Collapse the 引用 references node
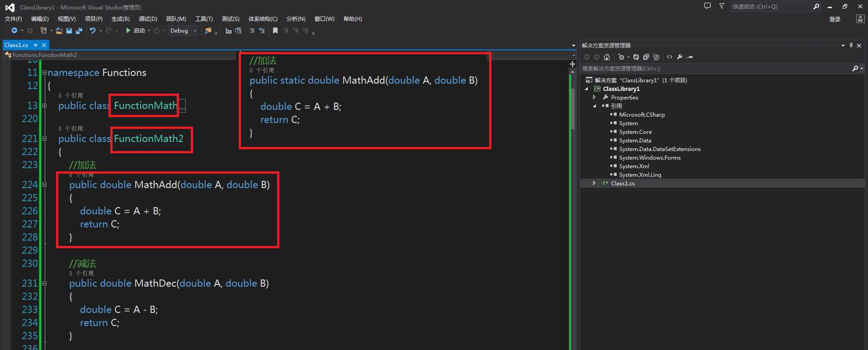The width and height of the screenshot is (868, 350). click(x=595, y=106)
